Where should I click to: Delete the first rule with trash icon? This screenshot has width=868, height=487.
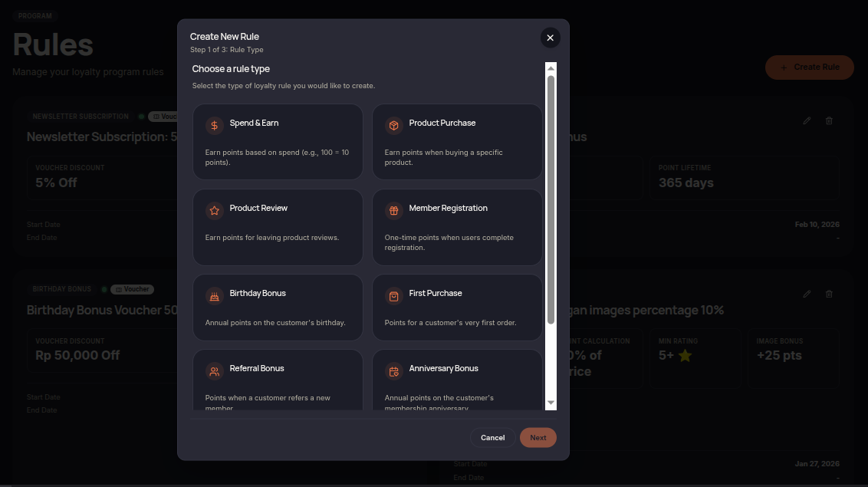coord(829,120)
